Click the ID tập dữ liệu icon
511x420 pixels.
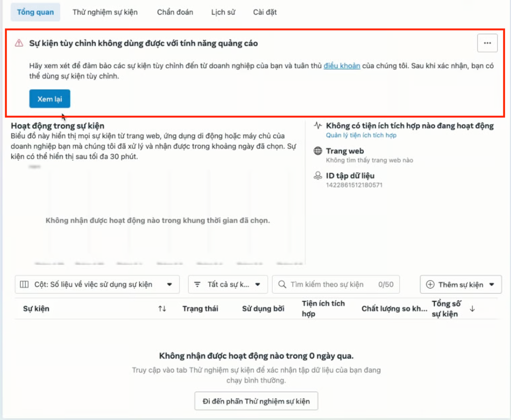point(318,176)
